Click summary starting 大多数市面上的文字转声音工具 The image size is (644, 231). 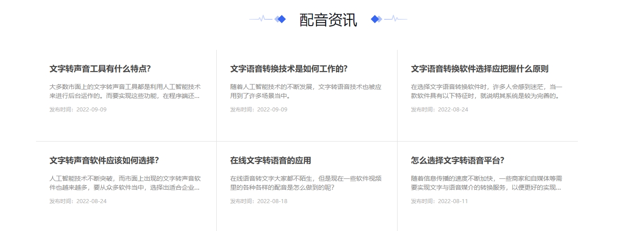pos(125,91)
